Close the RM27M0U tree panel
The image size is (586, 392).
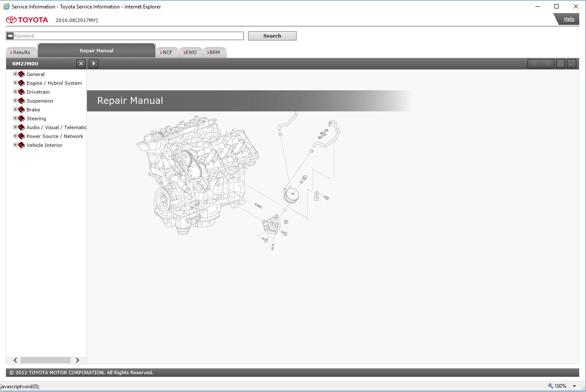pos(81,64)
